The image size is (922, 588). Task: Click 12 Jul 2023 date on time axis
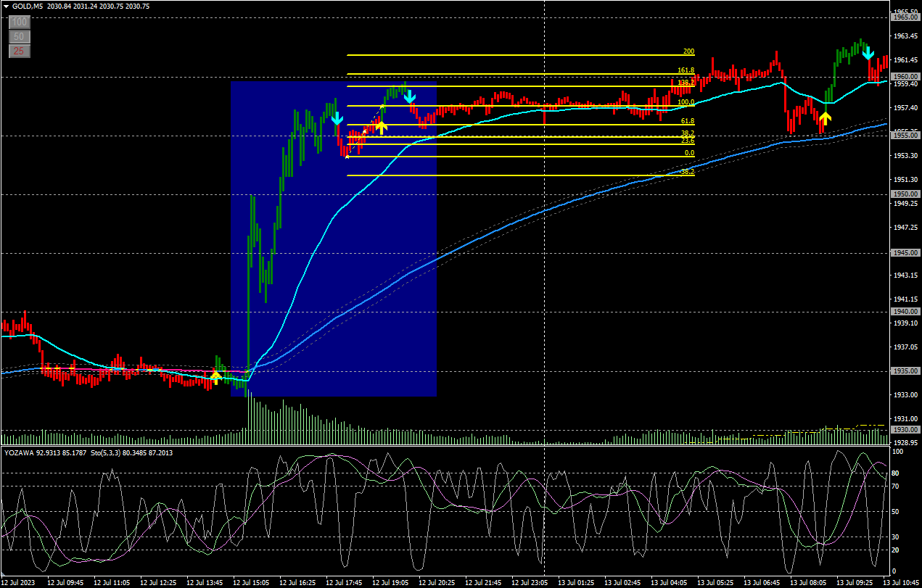tap(18, 582)
